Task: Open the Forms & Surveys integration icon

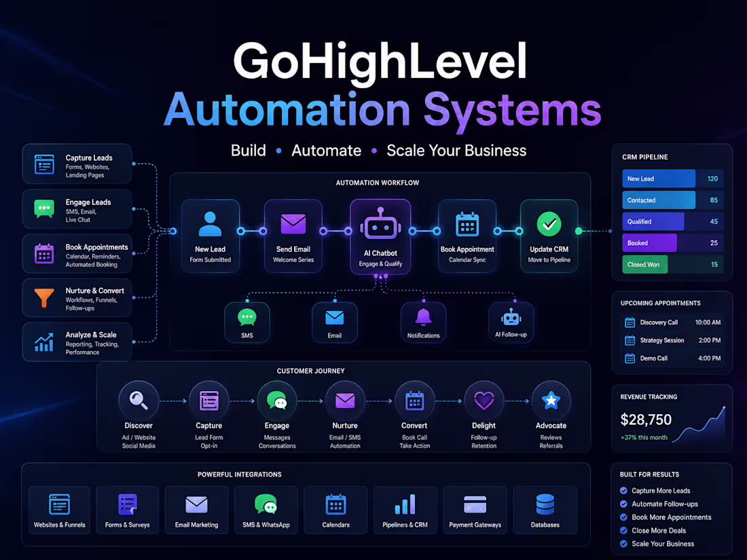Action: (127, 504)
